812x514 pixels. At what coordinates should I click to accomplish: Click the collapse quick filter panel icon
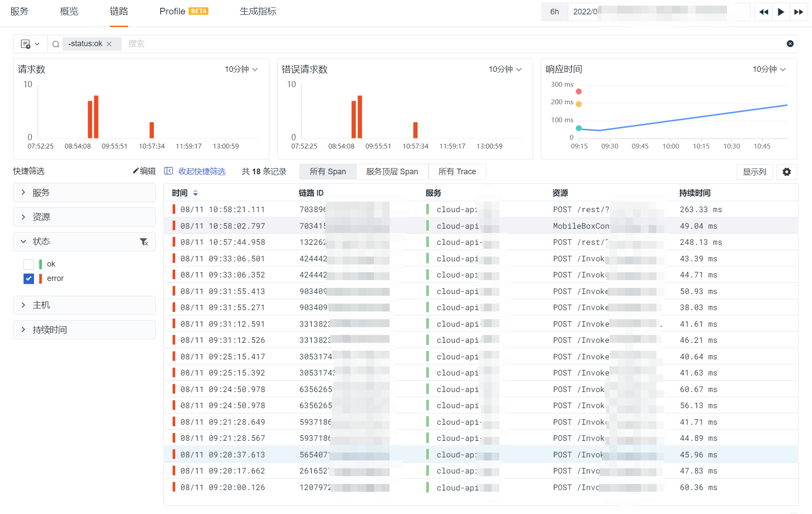168,171
